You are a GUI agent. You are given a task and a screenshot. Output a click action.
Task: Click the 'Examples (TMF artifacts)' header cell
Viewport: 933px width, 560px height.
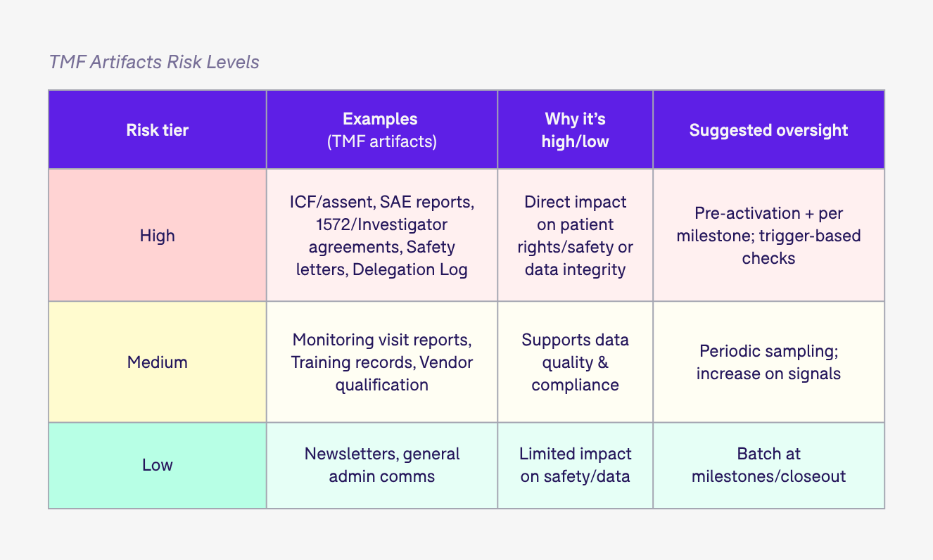click(x=382, y=129)
